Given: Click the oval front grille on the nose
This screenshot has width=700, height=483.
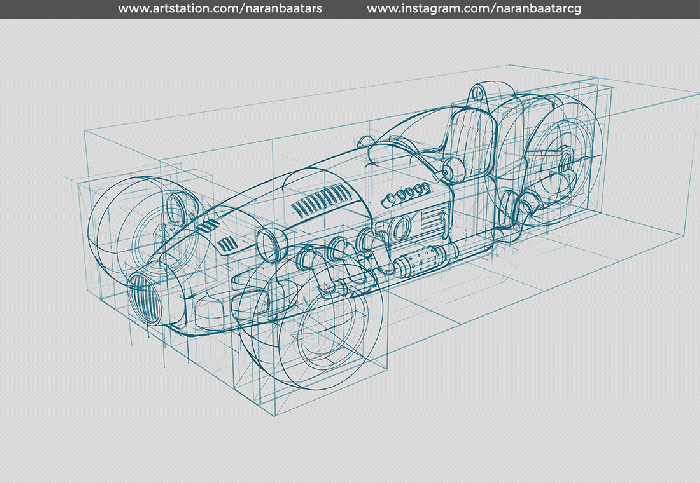Looking at the screenshot, I should tap(146, 297).
